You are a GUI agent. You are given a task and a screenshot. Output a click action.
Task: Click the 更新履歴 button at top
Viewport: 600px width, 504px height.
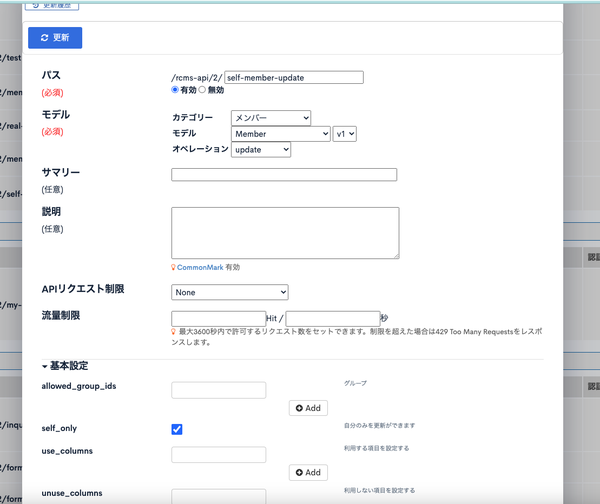[x=52, y=6]
